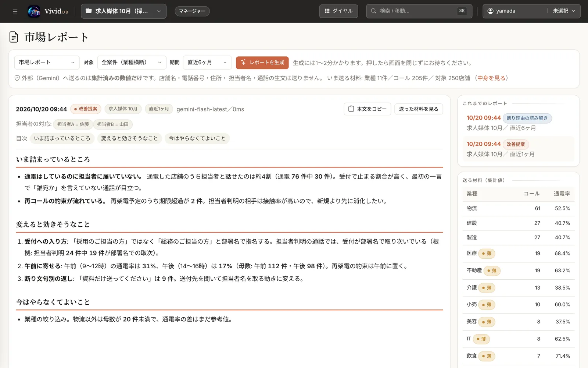Click the folder icon in the project selector
This screenshot has width=588, height=368.
coord(89,11)
